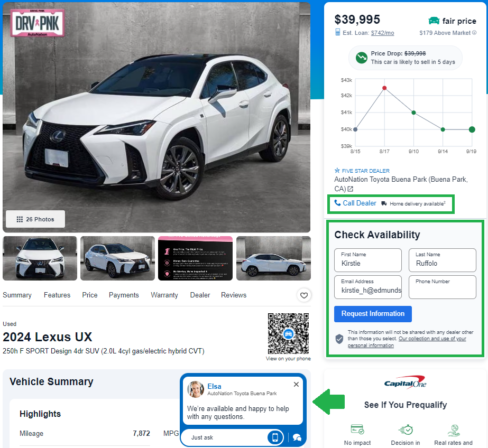The height and width of the screenshot is (448, 488).
Task: Click the 9/10 green price point on chart
Action: tap(413, 113)
